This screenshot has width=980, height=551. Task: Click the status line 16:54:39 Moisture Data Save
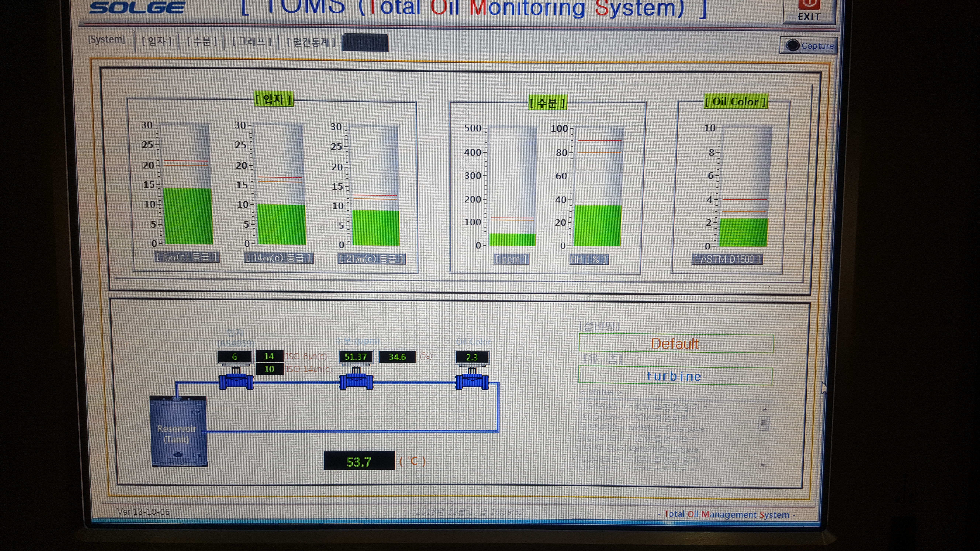click(x=643, y=428)
